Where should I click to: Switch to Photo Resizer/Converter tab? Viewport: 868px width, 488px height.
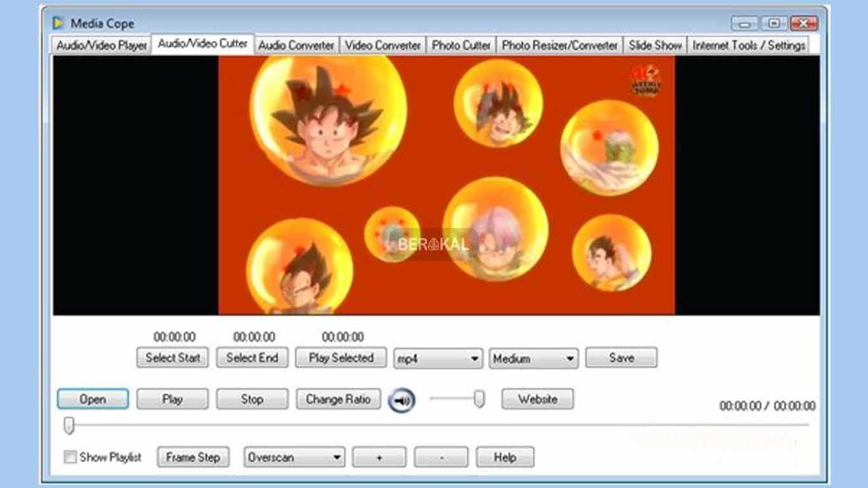pos(560,46)
